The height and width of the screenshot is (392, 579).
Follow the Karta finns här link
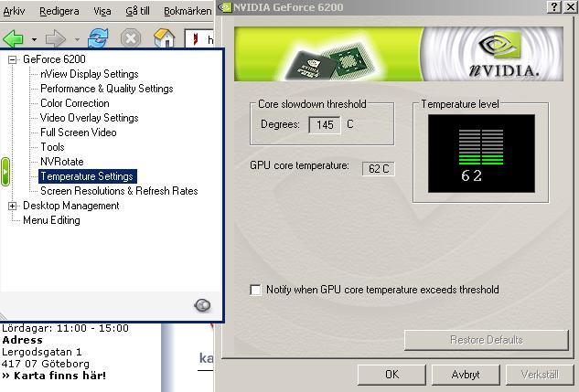pos(57,376)
